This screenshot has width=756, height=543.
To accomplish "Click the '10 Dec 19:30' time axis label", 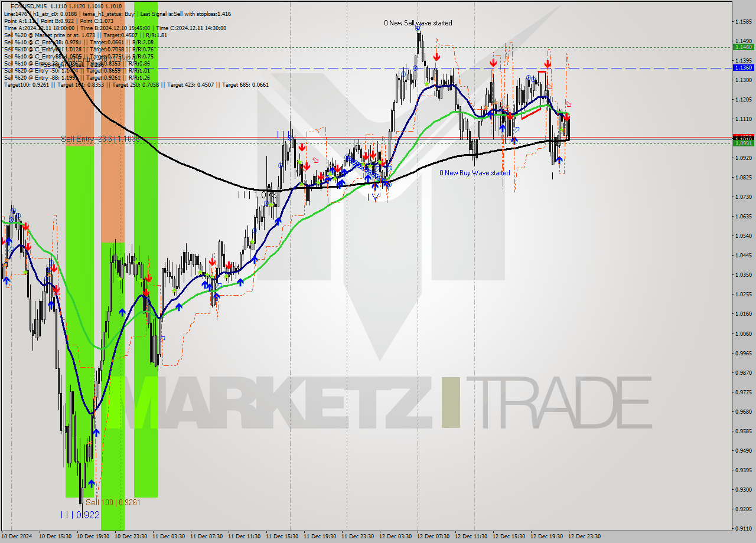I will tap(93, 537).
